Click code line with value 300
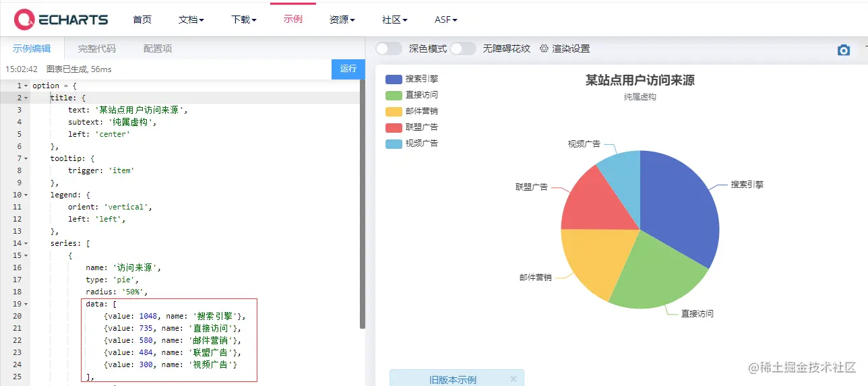Image resolution: width=868 pixels, height=386 pixels. (x=170, y=364)
